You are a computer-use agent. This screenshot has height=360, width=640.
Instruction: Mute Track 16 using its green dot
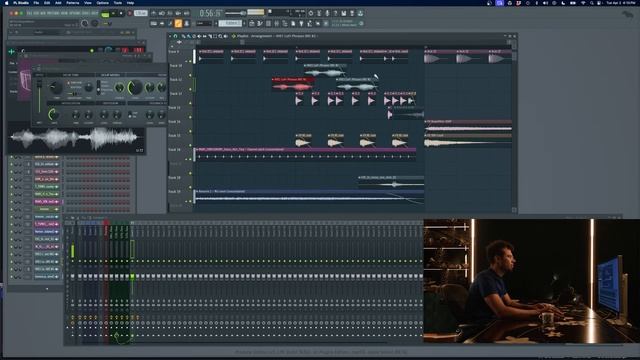pos(190,159)
